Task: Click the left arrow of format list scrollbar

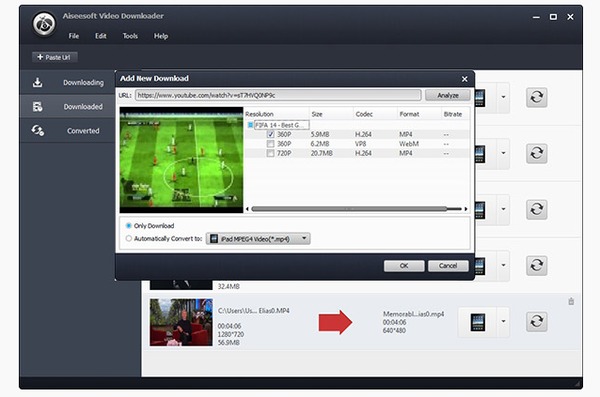Action: tap(247, 209)
